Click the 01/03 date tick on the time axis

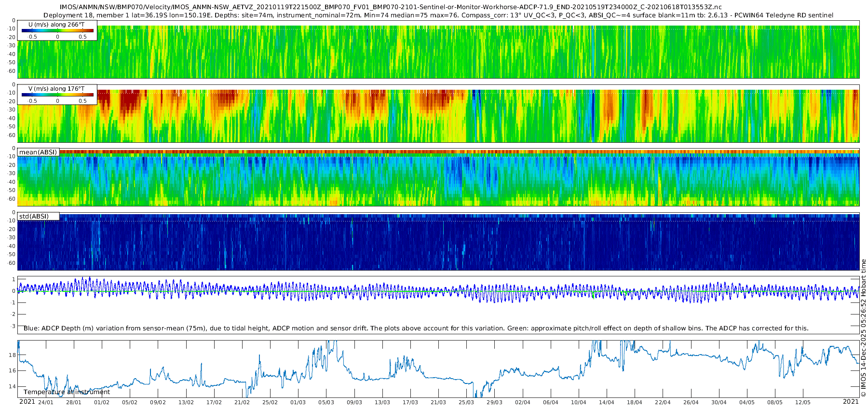298,402
